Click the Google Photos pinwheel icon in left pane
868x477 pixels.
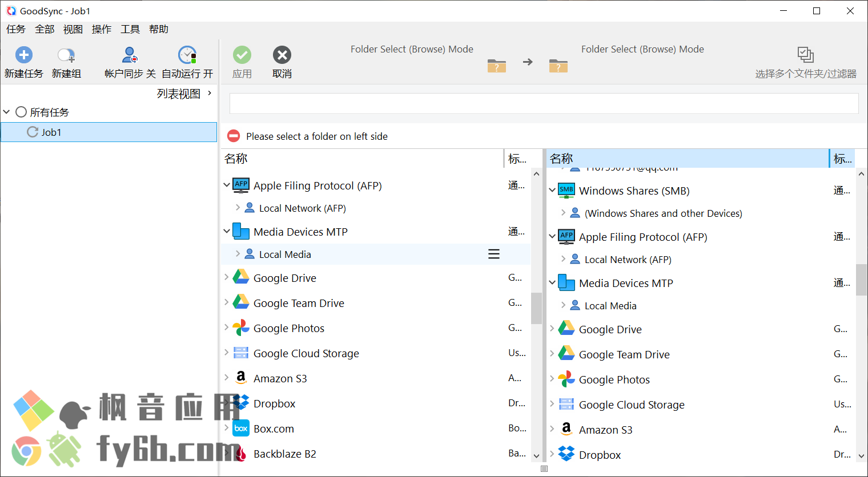pos(241,328)
